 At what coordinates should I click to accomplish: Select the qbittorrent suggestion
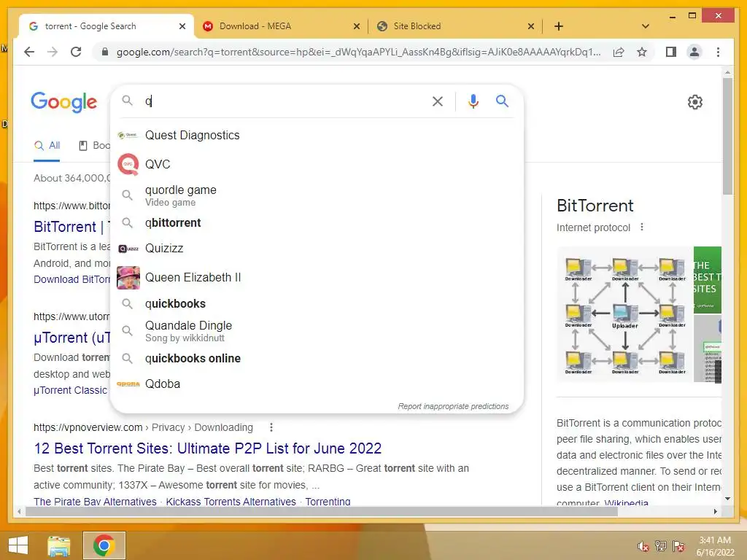point(317,223)
